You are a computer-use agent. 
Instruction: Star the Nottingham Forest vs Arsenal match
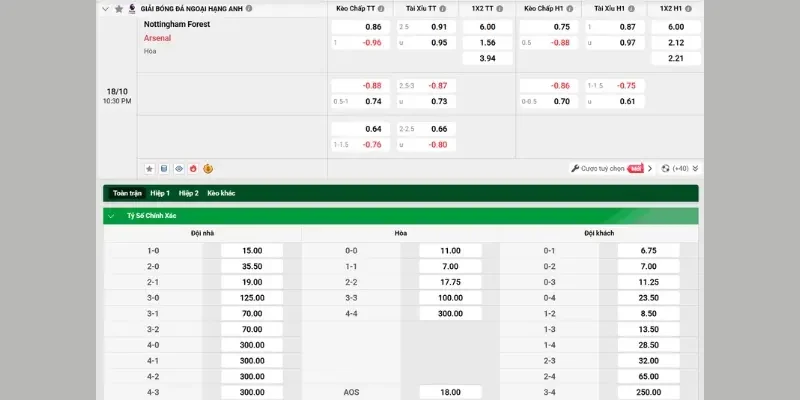point(149,169)
